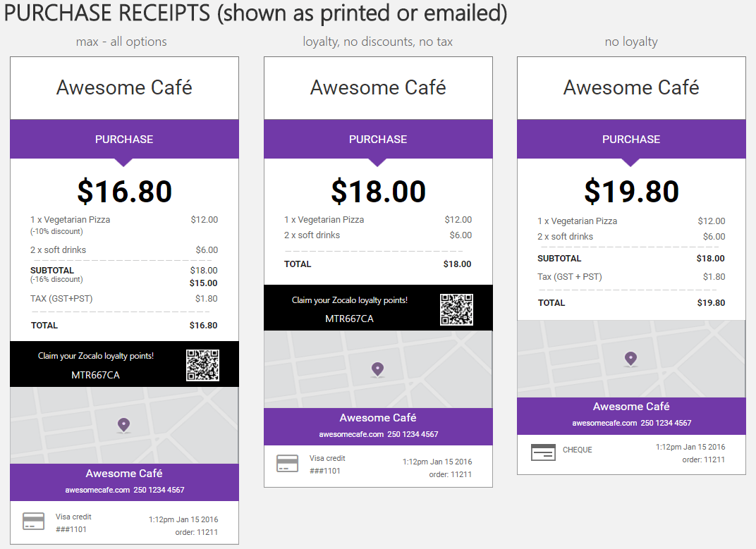The image size is (756, 549).
Task: Open the awesomecafe.com link on first receipt
Action: click(97, 491)
